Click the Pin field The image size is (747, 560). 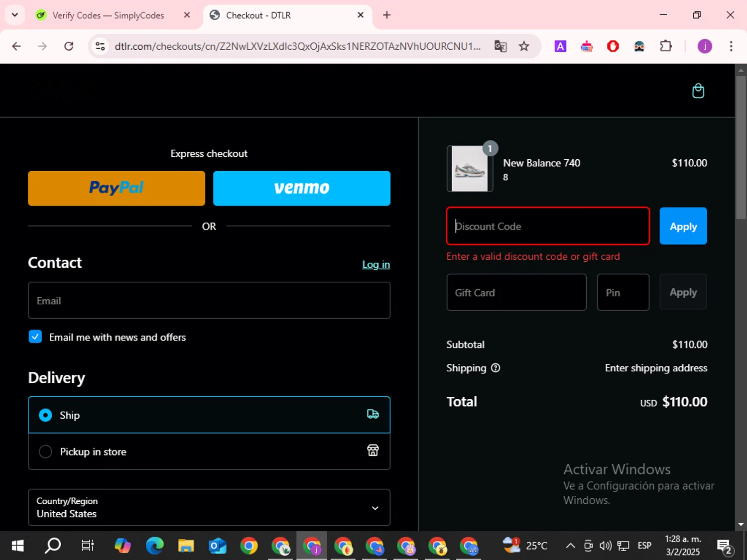(623, 292)
